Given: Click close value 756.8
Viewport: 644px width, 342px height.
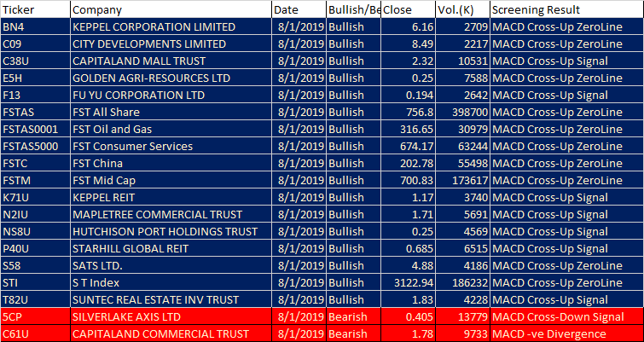Looking at the screenshot, I should [x=409, y=112].
